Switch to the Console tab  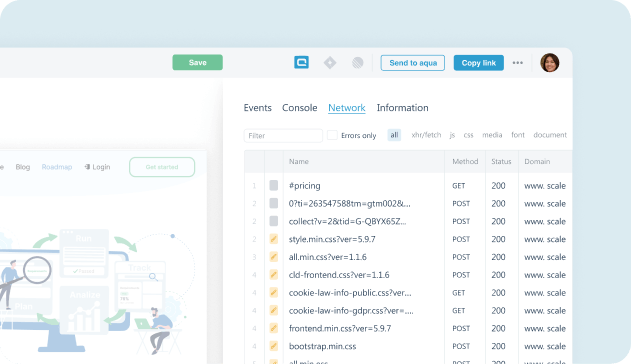click(300, 108)
